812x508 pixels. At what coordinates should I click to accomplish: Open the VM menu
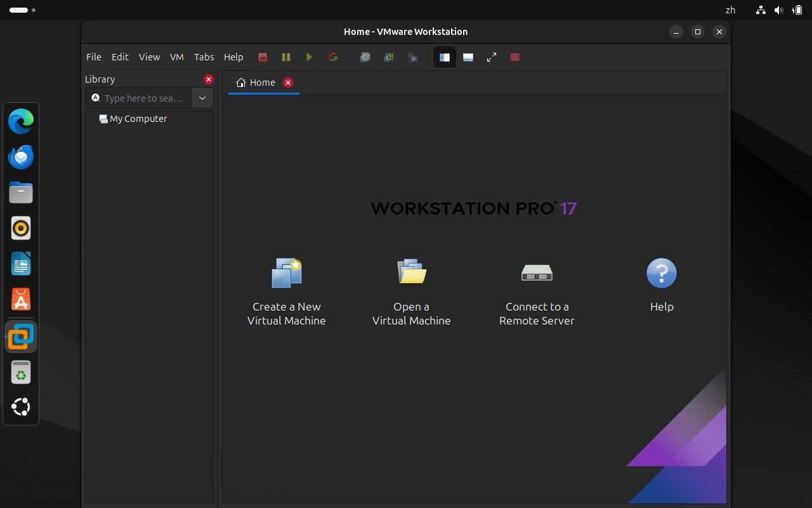coord(177,57)
